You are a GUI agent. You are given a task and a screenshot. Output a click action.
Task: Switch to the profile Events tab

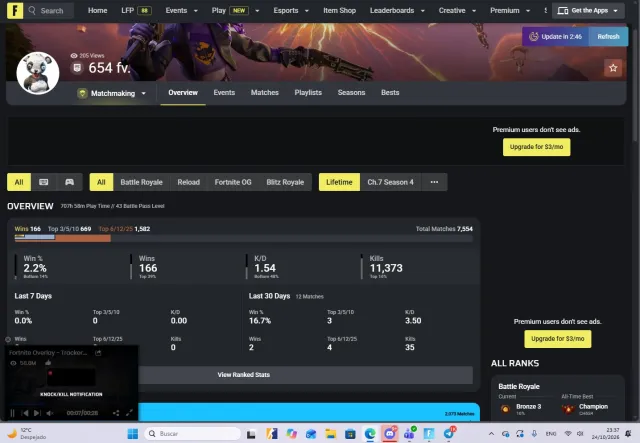point(224,93)
